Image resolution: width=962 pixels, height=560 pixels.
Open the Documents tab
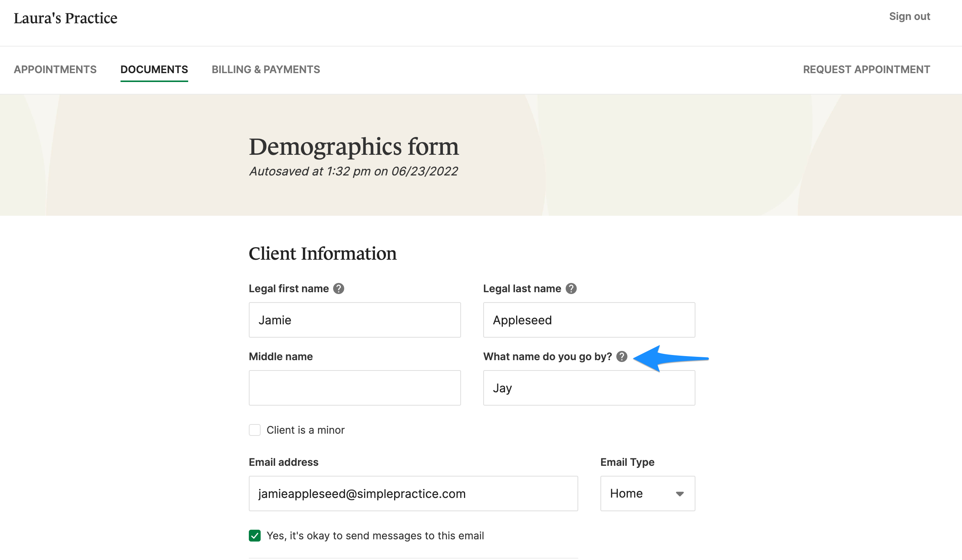[x=154, y=69]
